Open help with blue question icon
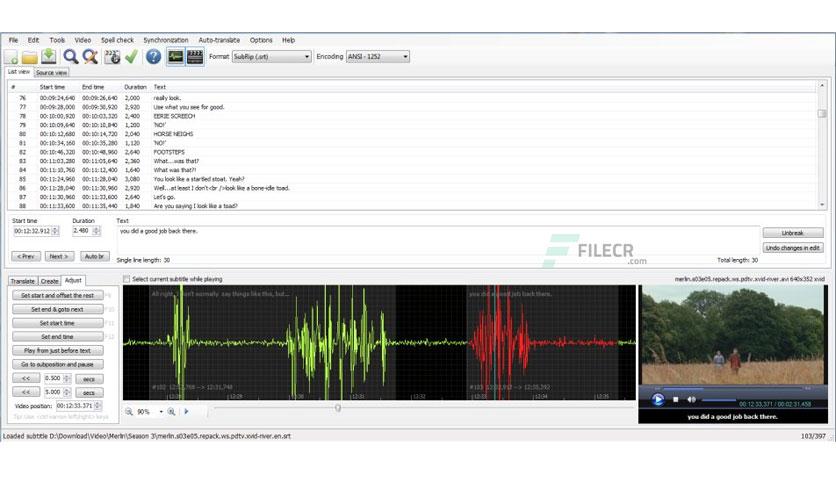 click(154, 57)
